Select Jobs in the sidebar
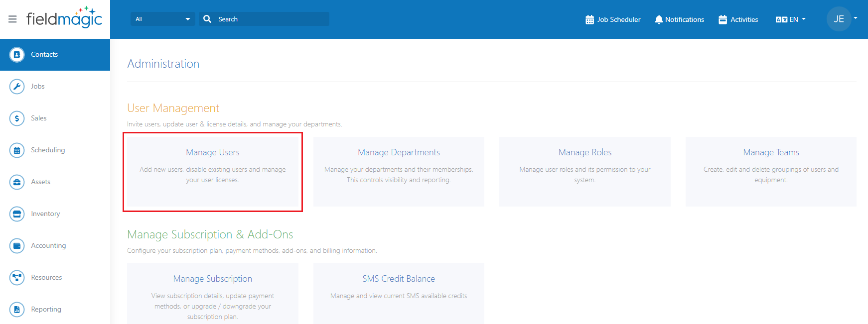 (x=55, y=87)
